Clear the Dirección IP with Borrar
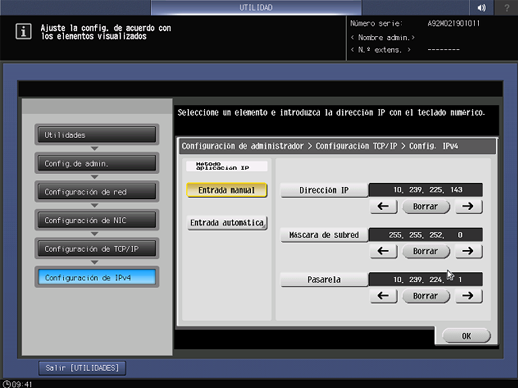Screen dimensions: 518x388 (426, 206)
